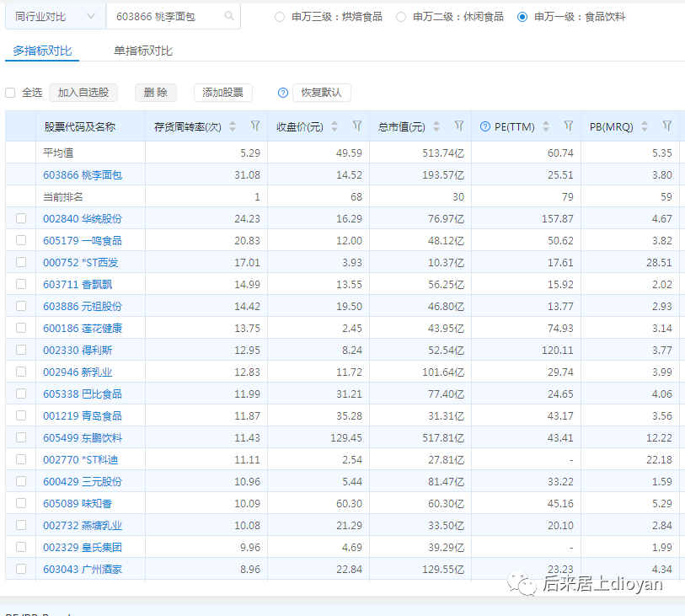This screenshot has height=616, width=685.
Task: Check the box for 605499 东鹏饮料
Action: coord(21,437)
